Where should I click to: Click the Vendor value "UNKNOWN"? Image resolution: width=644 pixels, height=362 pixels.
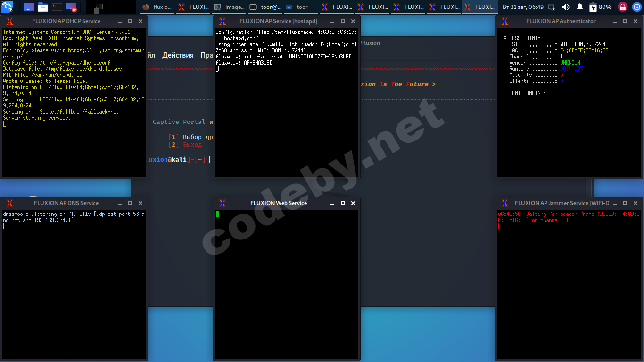[570, 63]
